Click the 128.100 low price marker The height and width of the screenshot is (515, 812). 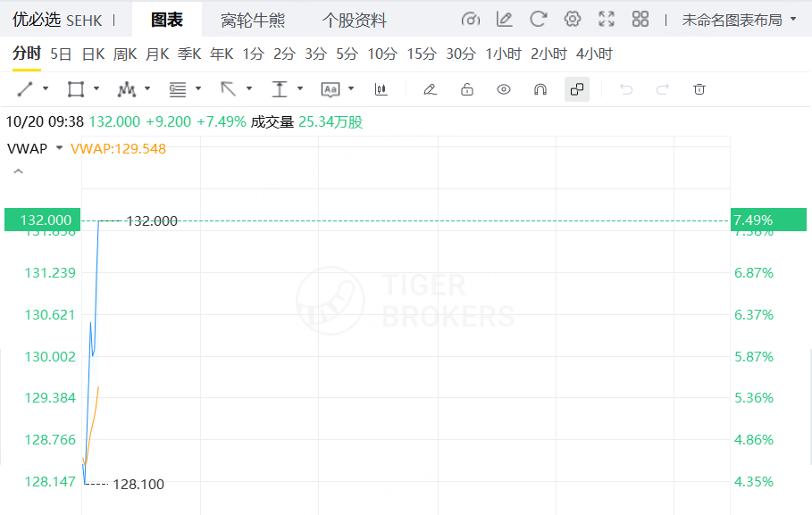pos(138,485)
